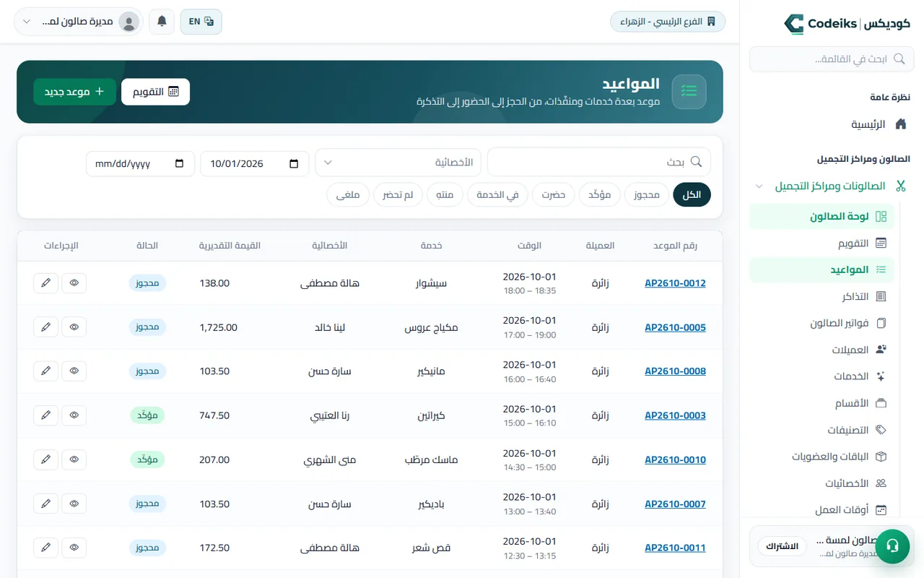The height and width of the screenshot is (578, 924).
Task: Open notifications bell icon
Action: click(162, 22)
